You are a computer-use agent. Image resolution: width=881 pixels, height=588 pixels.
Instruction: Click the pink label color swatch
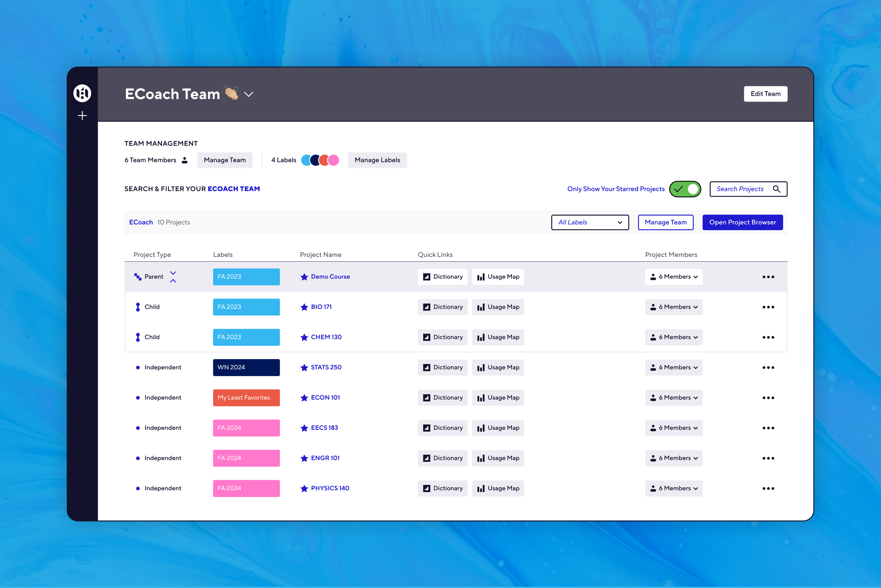coord(334,160)
